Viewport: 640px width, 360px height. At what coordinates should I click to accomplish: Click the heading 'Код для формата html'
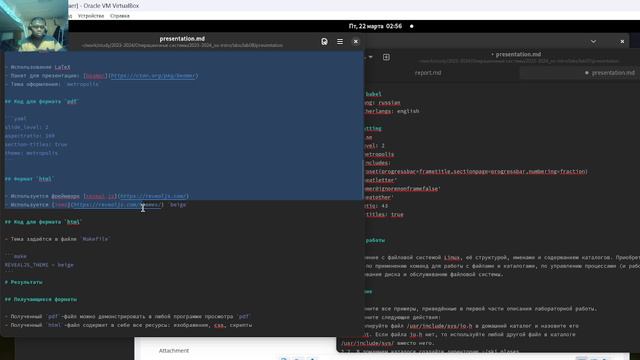click(x=43, y=222)
